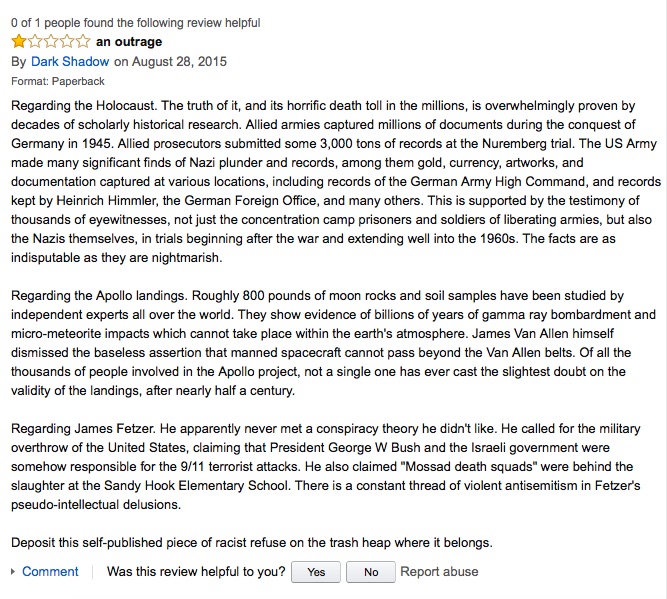Click the "Deposit this self-published piece" sentence
This screenshot has width=667, height=599.
(251, 543)
